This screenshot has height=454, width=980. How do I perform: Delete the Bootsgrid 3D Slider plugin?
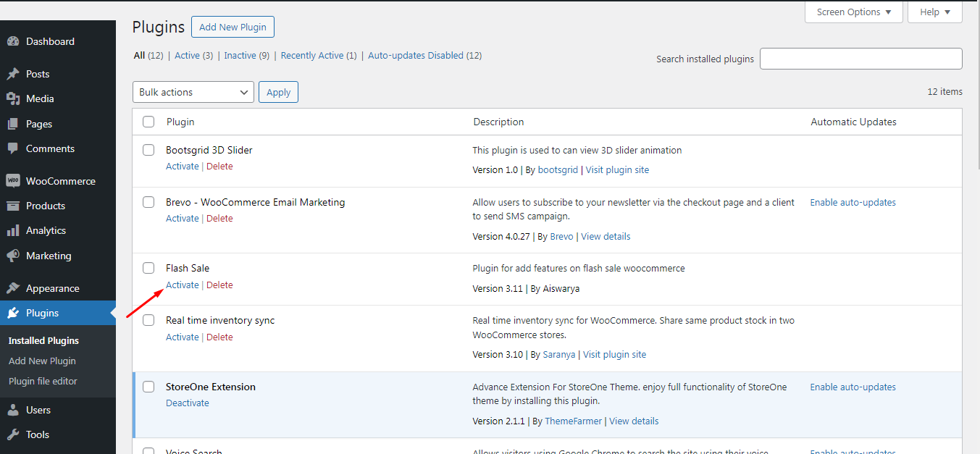(x=219, y=167)
